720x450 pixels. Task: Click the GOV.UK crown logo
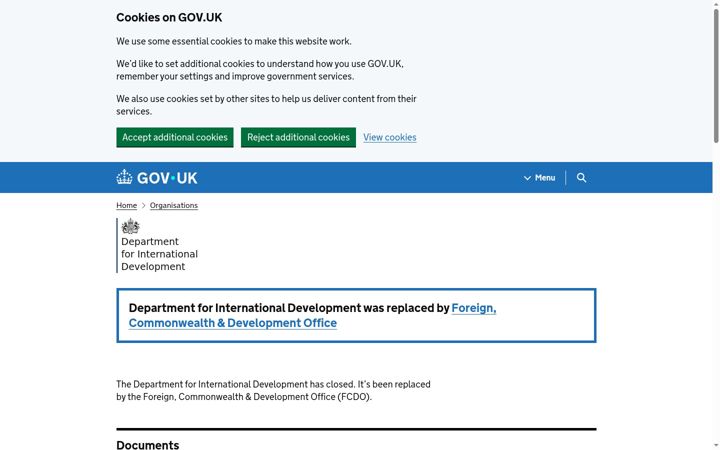coord(157,178)
